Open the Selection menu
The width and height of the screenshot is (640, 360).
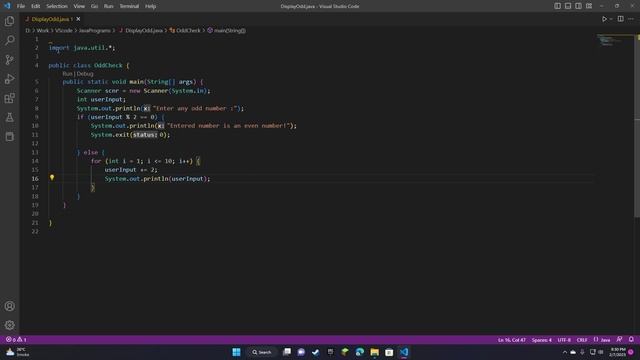click(x=57, y=6)
